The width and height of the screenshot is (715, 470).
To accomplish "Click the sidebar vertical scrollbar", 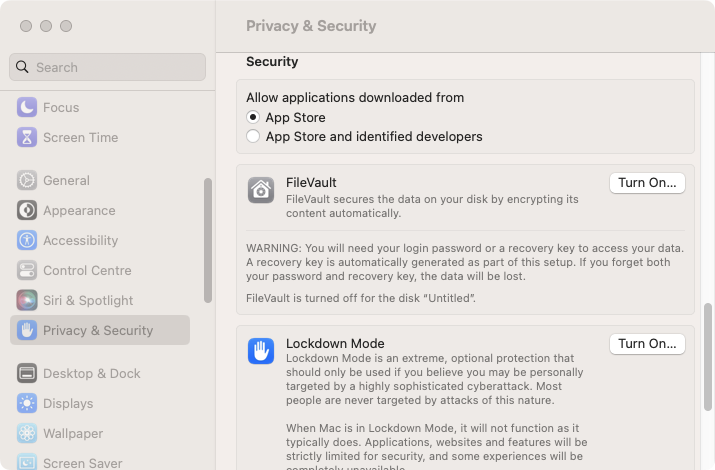I will (208, 240).
